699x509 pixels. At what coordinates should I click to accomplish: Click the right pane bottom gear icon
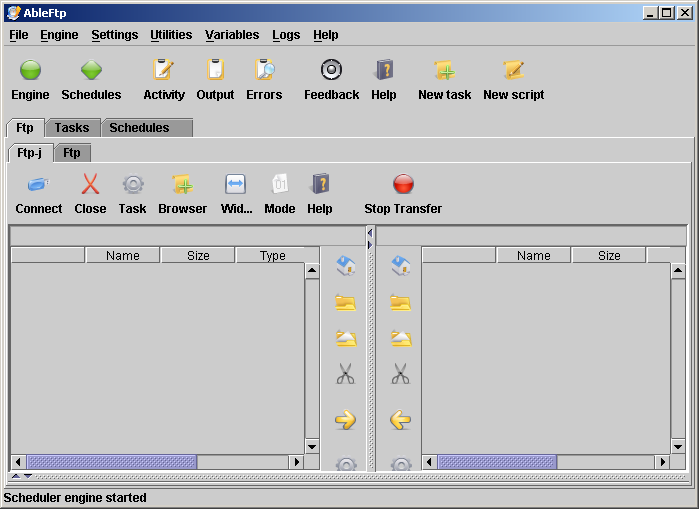[401, 464]
